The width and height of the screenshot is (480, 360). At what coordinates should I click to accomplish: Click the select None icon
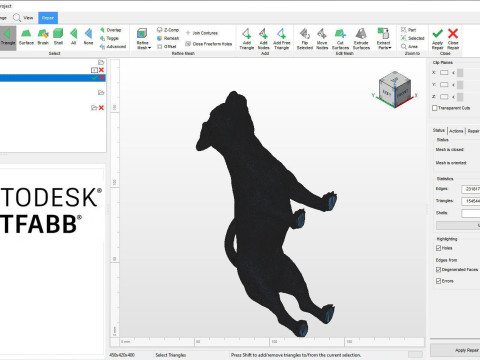coord(88,37)
